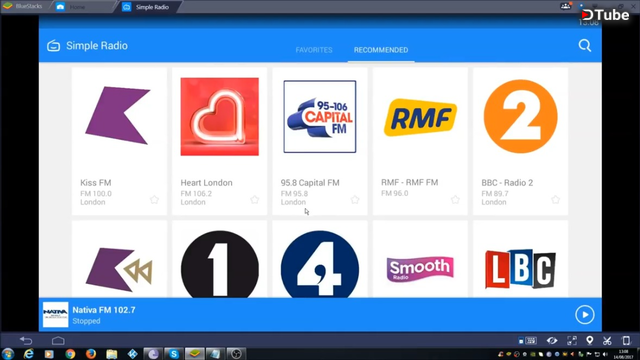This screenshot has width=640, height=360.
Task: Open the LBC station logo
Action: [520, 269]
